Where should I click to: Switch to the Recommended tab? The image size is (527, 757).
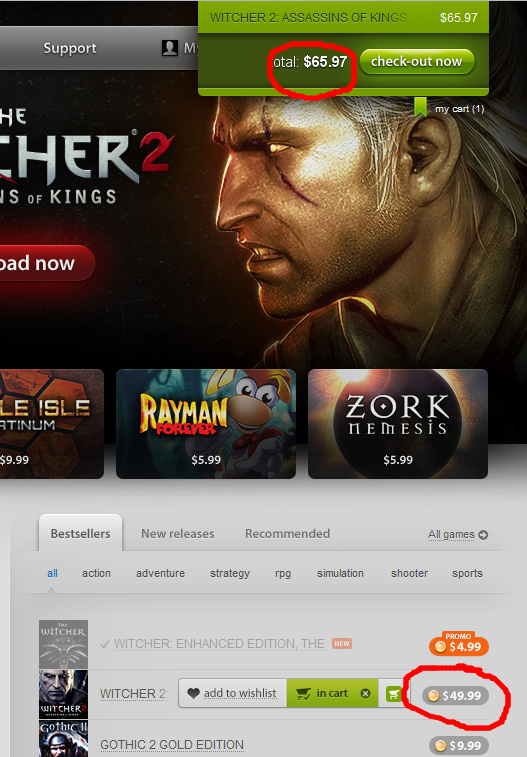(288, 533)
